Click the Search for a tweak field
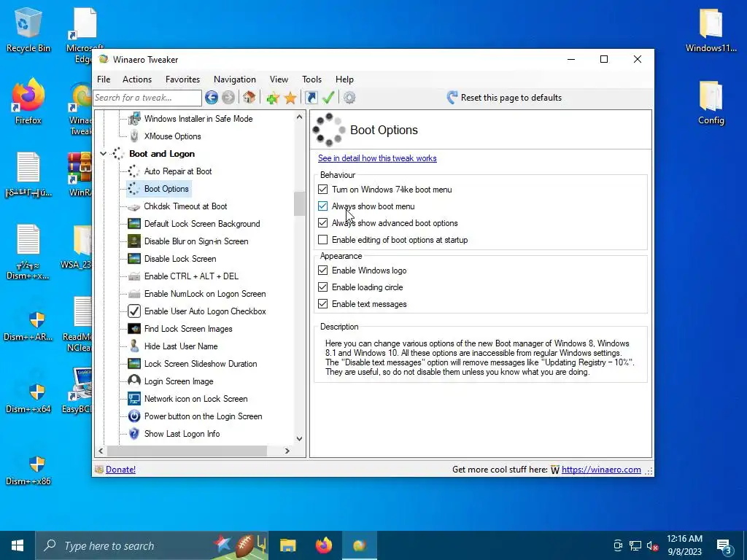 point(147,98)
